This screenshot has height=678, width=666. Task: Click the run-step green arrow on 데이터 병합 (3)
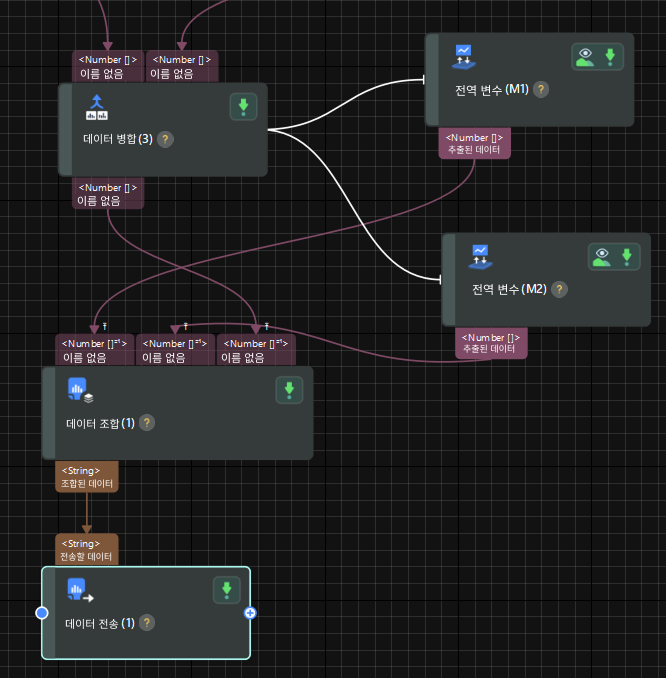(x=243, y=107)
